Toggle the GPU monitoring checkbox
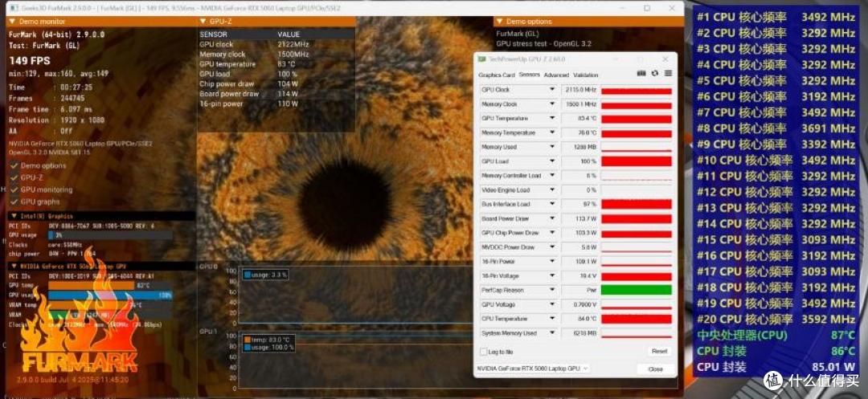The height and width of the screenshot is (399, 868). 14,189
